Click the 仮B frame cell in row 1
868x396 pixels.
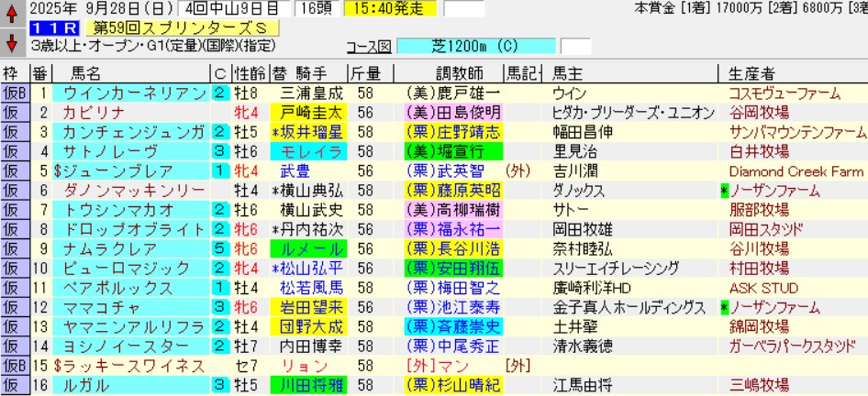point(15,93)
